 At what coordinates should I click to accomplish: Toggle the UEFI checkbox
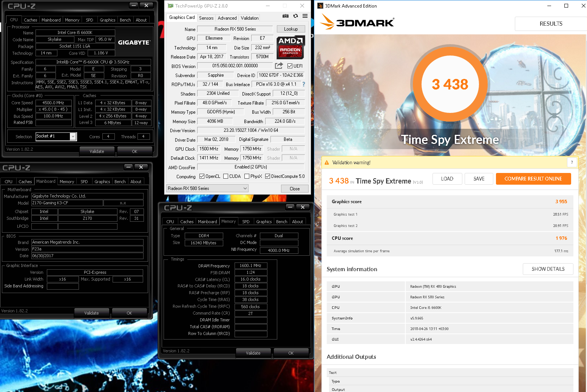pos(290,66)
